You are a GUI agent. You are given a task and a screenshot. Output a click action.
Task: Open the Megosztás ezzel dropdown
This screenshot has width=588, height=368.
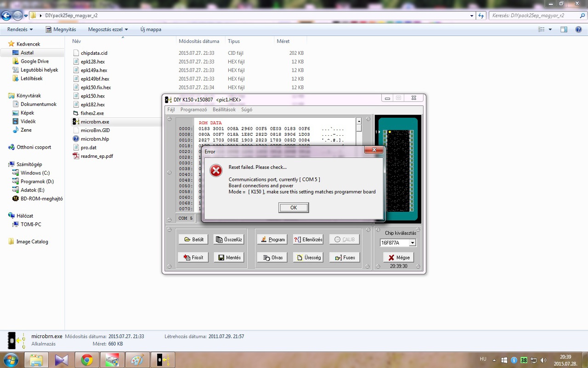click(x=108, y=29)
